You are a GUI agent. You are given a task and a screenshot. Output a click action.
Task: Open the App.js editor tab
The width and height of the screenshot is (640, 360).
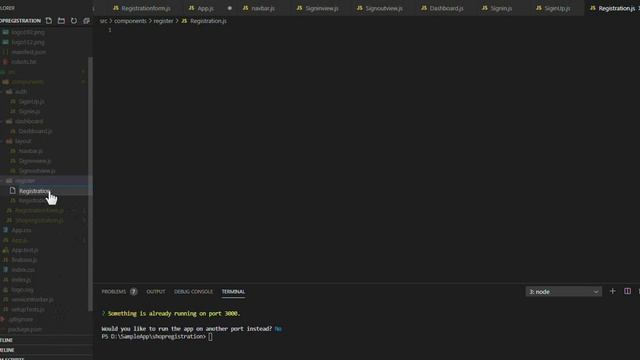205,8
